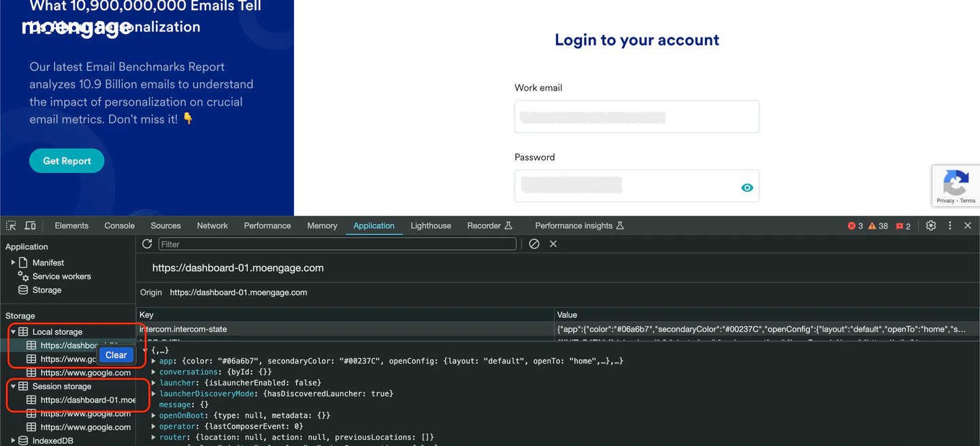Click the Work email input field
980x446 pixels.
click(636, 116)
